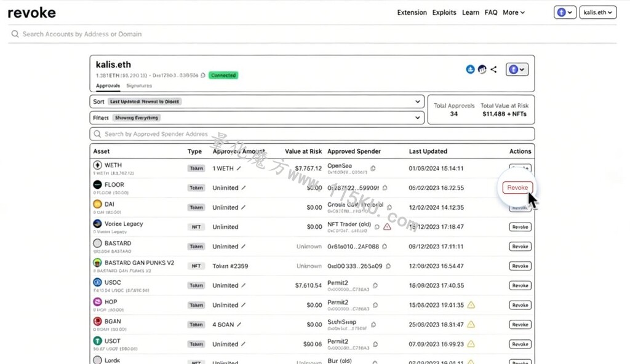Click the top search magnifier icon
This screenshot has height=364, width=630.
[15, 34]
